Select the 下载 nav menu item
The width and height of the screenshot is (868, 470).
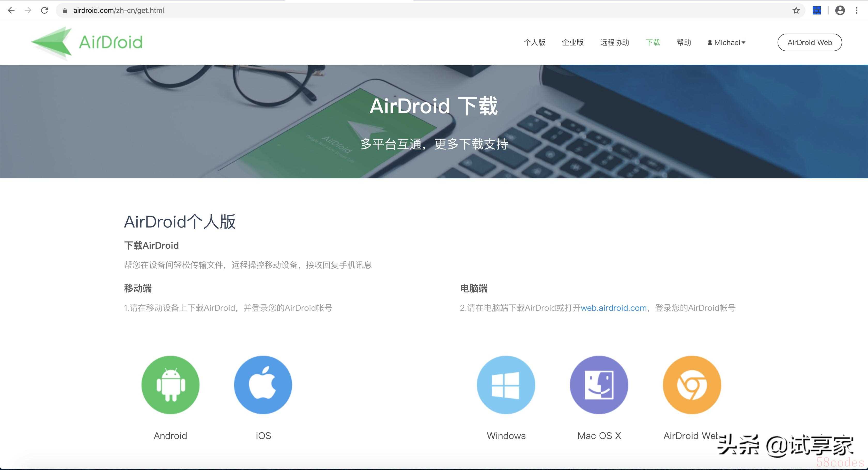(x=653, y=42)
